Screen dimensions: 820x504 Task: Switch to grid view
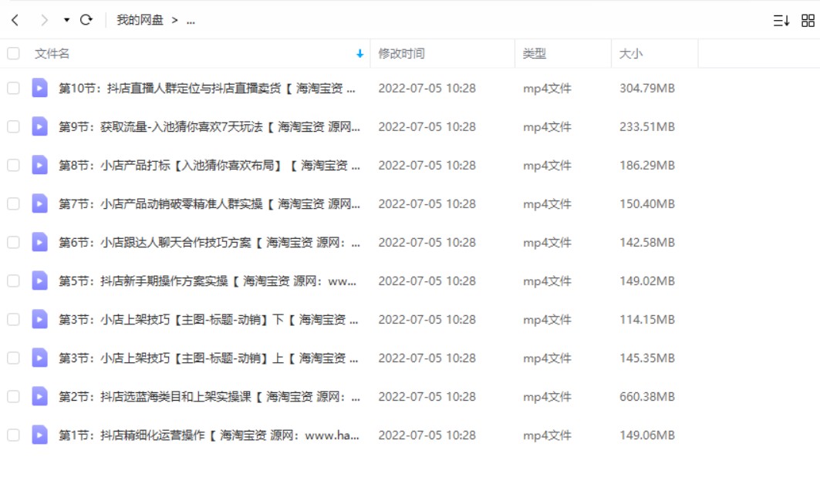(x=808, y=20)
